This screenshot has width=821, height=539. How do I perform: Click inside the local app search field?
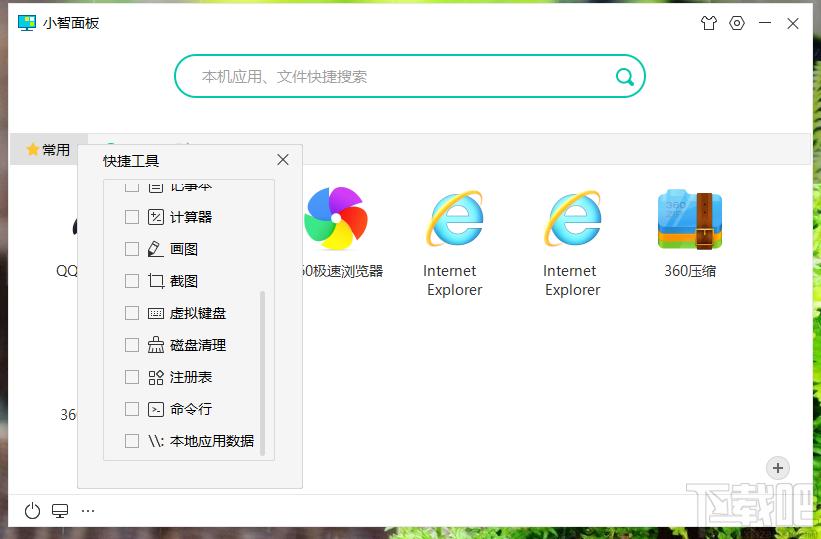409,76
